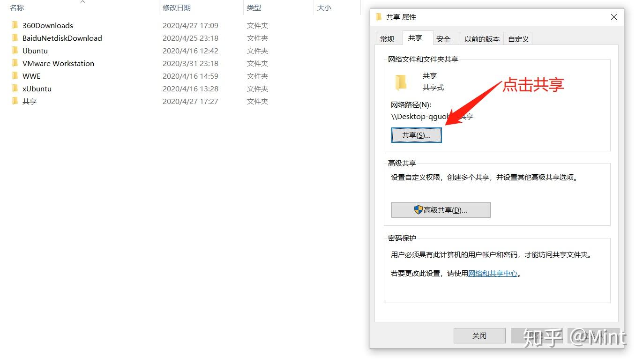Open the 以前的版本 tab
Image resolution: width=643 pixels, height=364 pixels.
tap(482, 39)
